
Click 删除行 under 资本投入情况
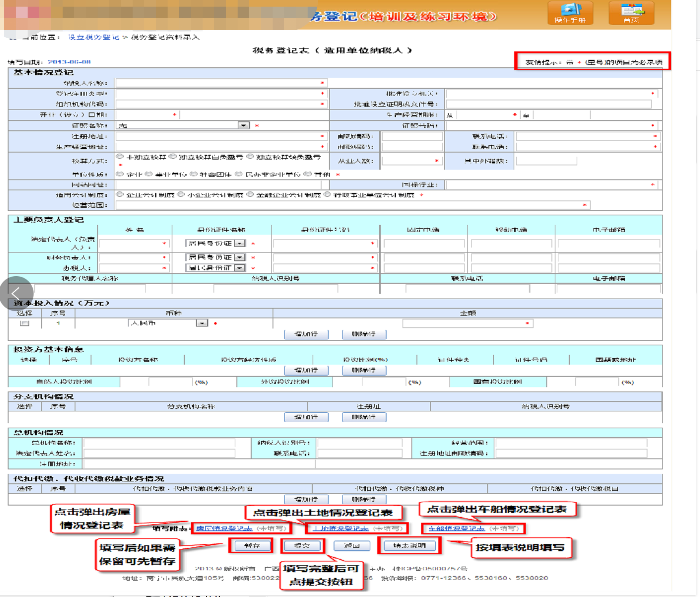[x=364, y=334]
